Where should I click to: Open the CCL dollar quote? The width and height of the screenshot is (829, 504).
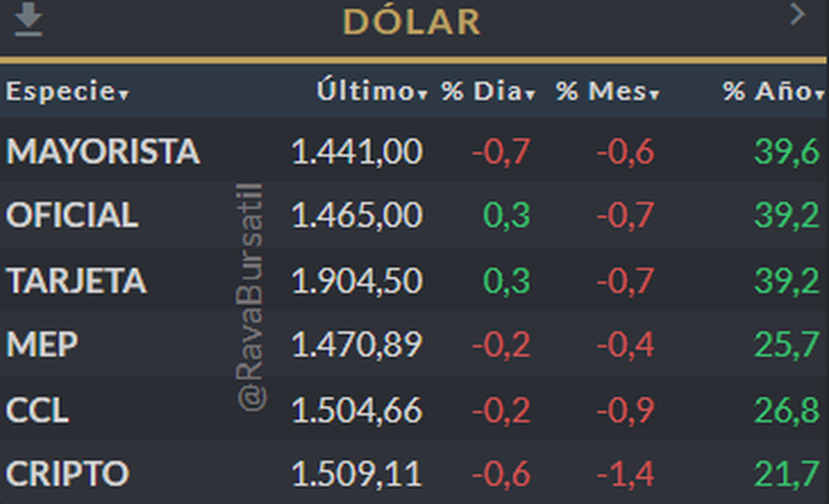tap(37, 410)
